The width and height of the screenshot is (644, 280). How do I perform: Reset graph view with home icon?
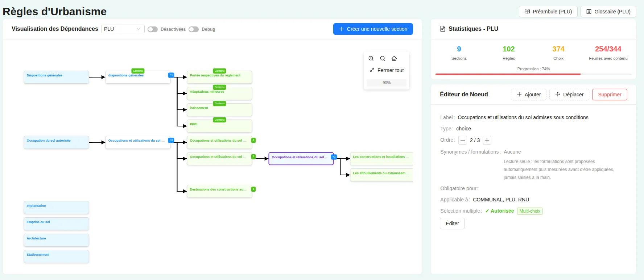coord(394,58)
